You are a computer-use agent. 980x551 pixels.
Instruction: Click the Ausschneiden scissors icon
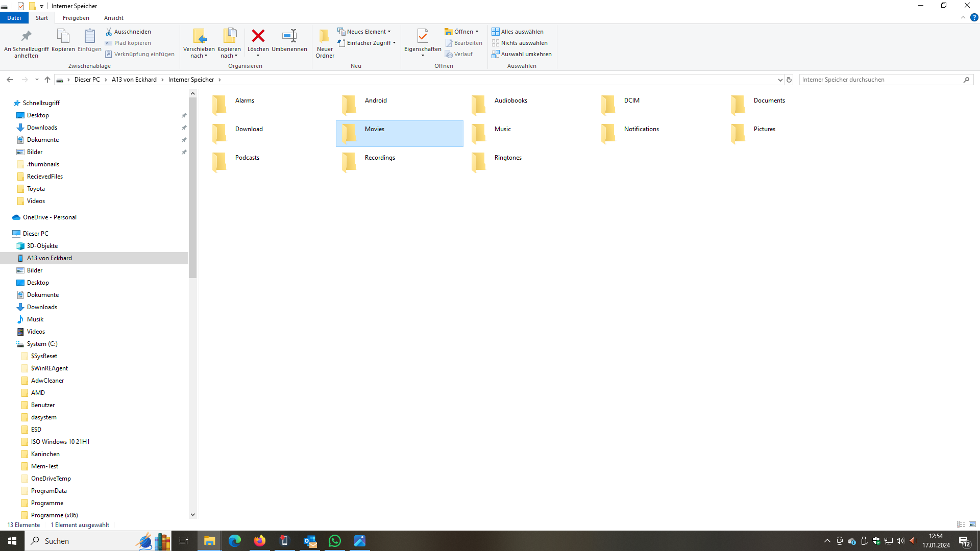[109, 32]
